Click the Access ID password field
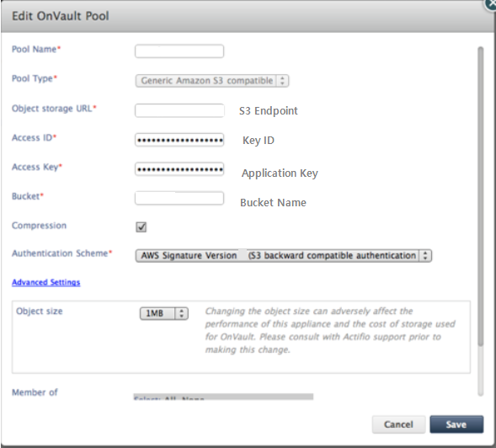The height and width of the screenshot is (448, 496). click(179, 140)
